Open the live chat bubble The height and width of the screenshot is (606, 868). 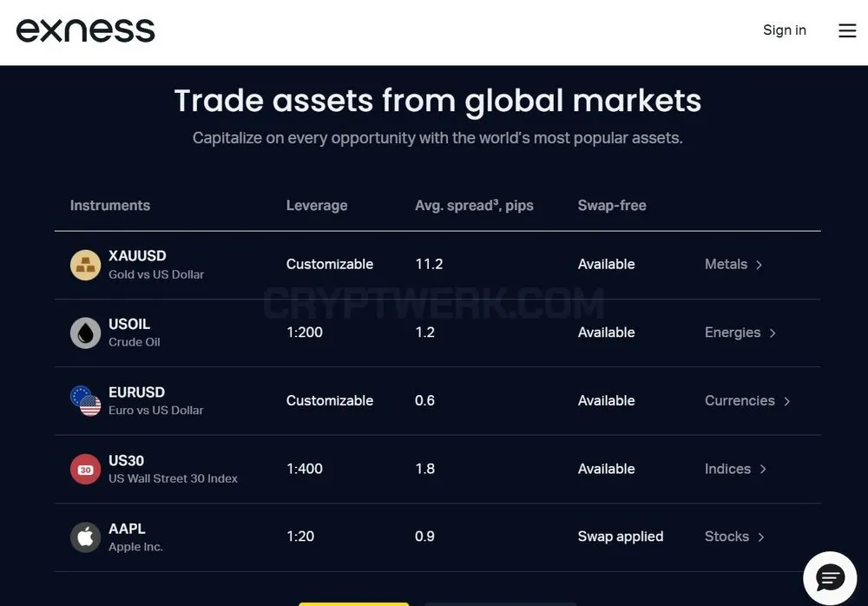pos(830,577)
